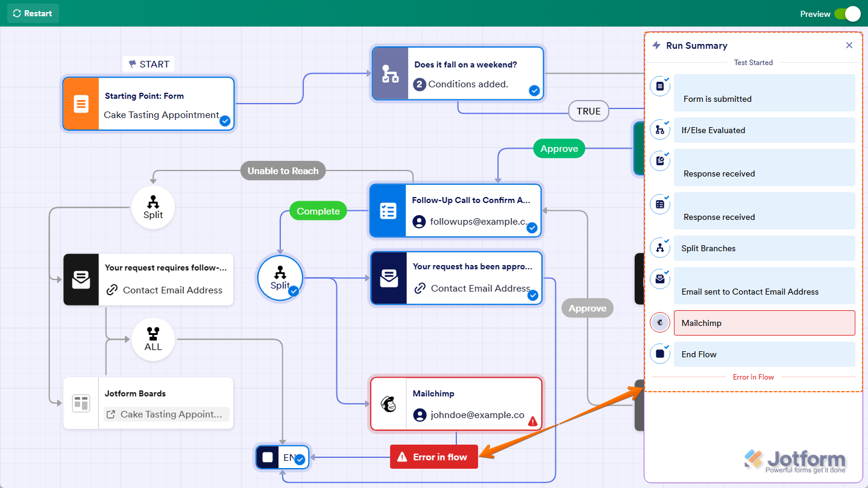Select the orange form icon on the Starting Point node

pos(80,103)
